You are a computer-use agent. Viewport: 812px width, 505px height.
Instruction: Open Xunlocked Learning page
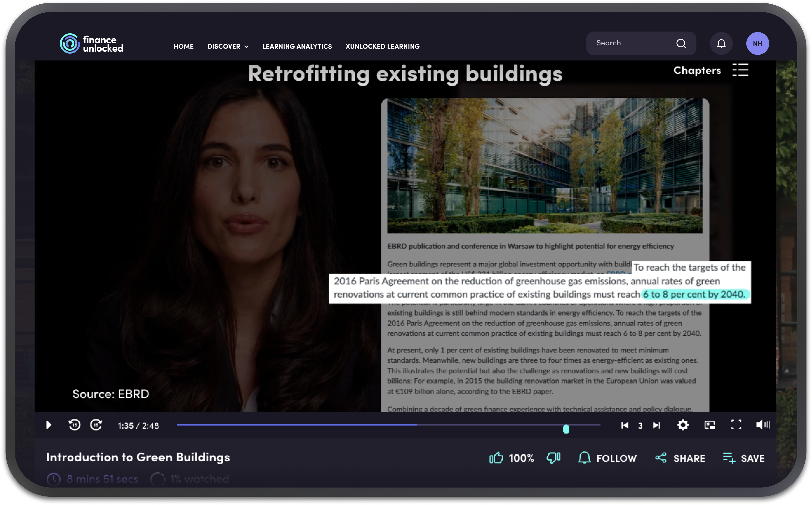(x=382, y=46)
